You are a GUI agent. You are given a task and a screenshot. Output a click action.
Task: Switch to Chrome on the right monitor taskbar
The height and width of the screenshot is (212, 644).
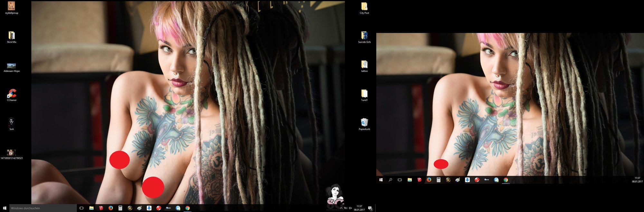point(506,180)
